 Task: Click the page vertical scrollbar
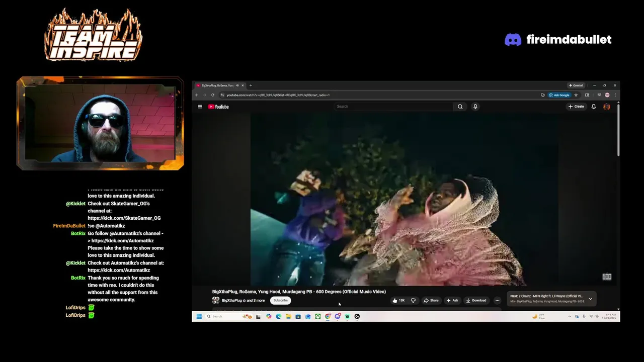pyautogui.click(x=618, y=131)
